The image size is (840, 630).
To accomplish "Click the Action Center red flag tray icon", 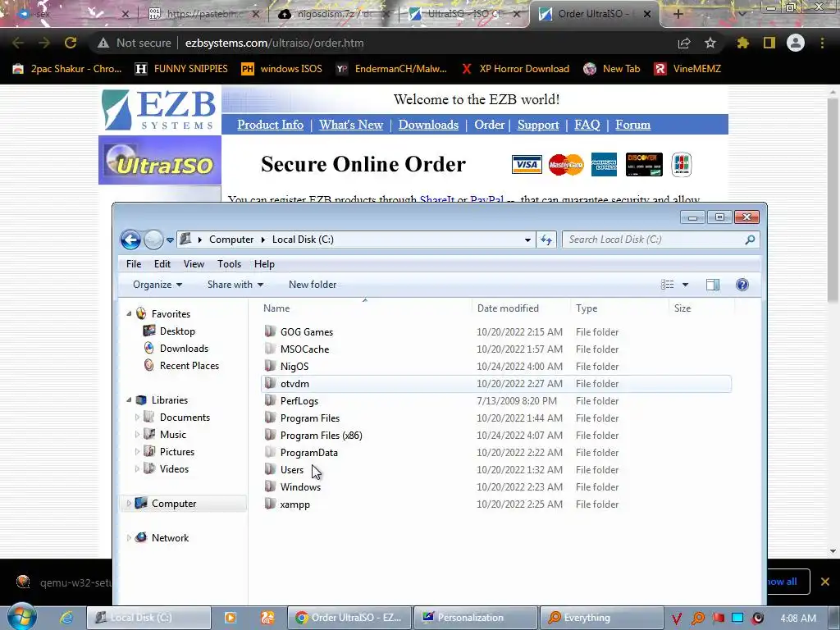I will click(x=718, y=619).
